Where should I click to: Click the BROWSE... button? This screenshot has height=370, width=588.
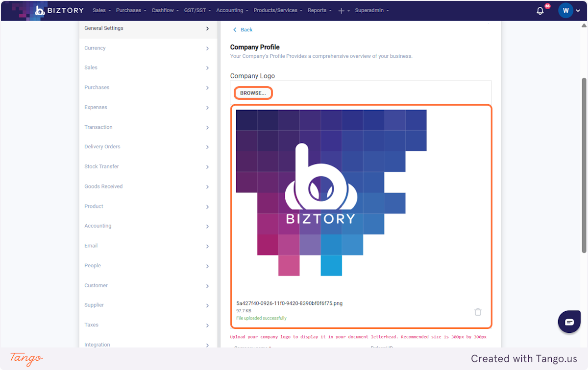(253, 93)
